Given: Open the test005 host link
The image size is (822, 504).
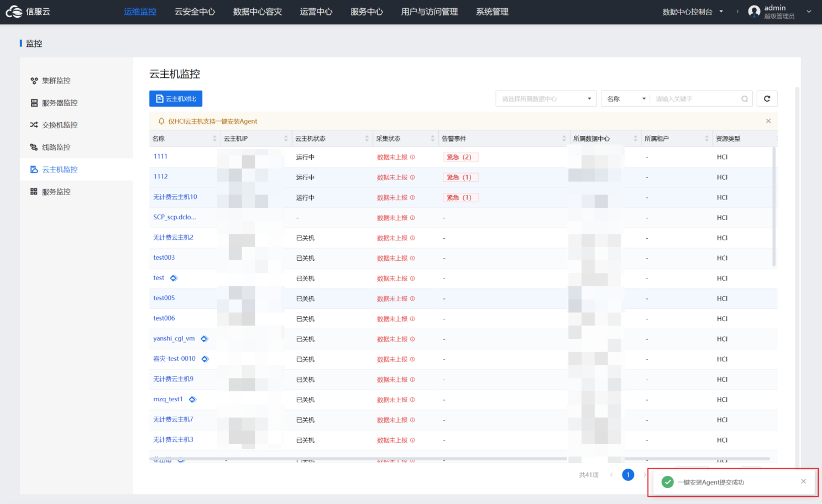Looking at the screenshot, I should click(164, 298).
